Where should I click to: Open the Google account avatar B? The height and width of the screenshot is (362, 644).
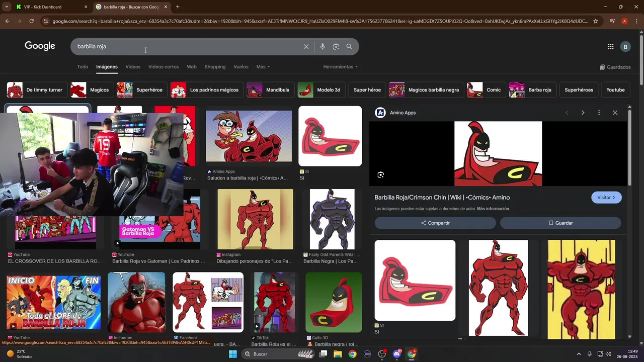[625, 47]
